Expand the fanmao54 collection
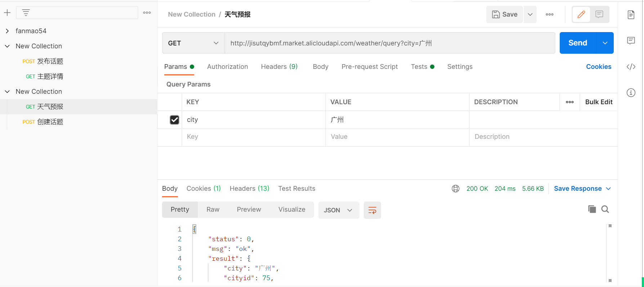This screenshot has height=287, width=644. [x=7, y=31]
